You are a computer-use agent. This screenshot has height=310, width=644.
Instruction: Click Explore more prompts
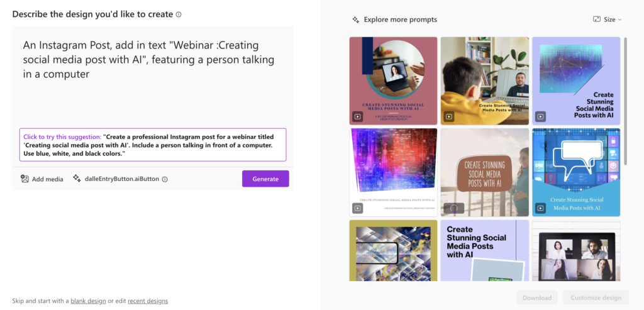point(401,19)
